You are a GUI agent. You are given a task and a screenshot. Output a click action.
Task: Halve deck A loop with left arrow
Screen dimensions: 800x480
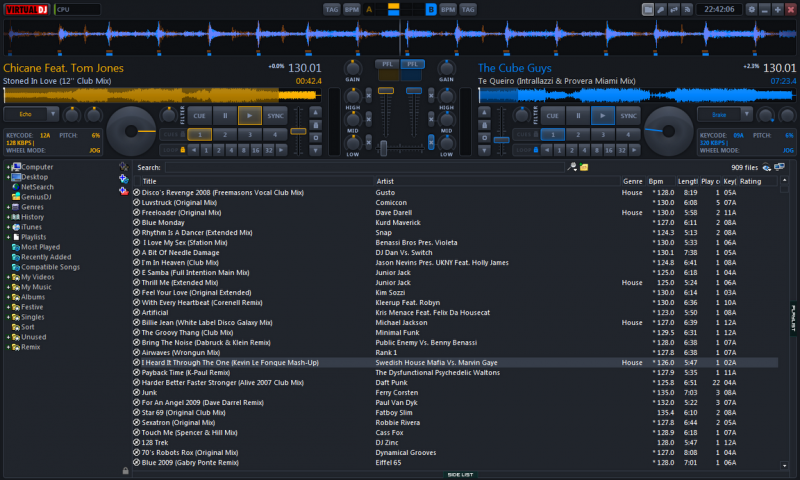tap(194, 150)
